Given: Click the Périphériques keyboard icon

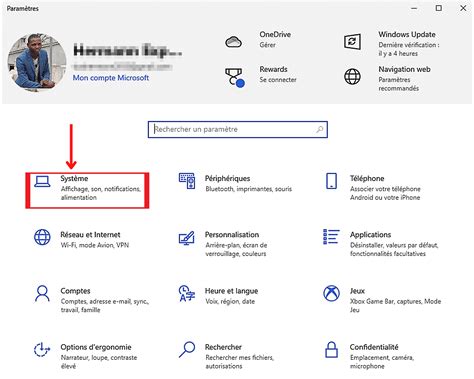Looking at the screenshot, I should click(187, 181).
